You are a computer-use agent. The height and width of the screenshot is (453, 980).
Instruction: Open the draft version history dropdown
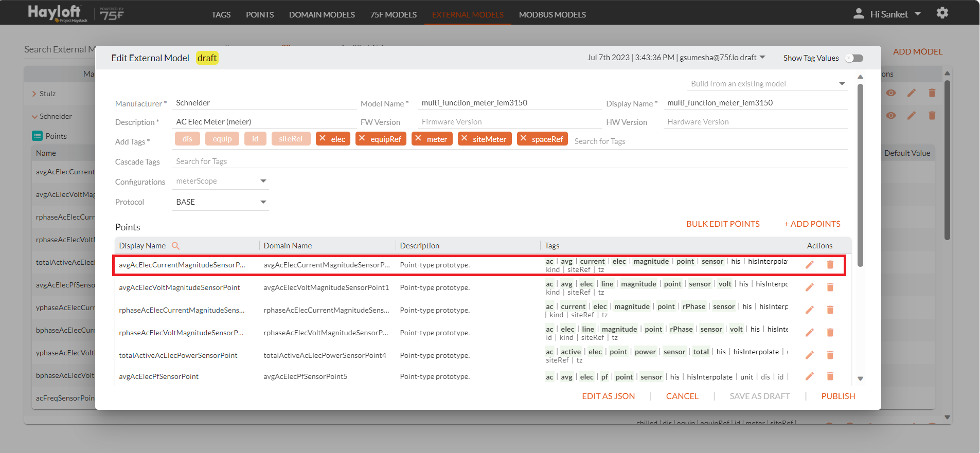(x=762, y=57)
